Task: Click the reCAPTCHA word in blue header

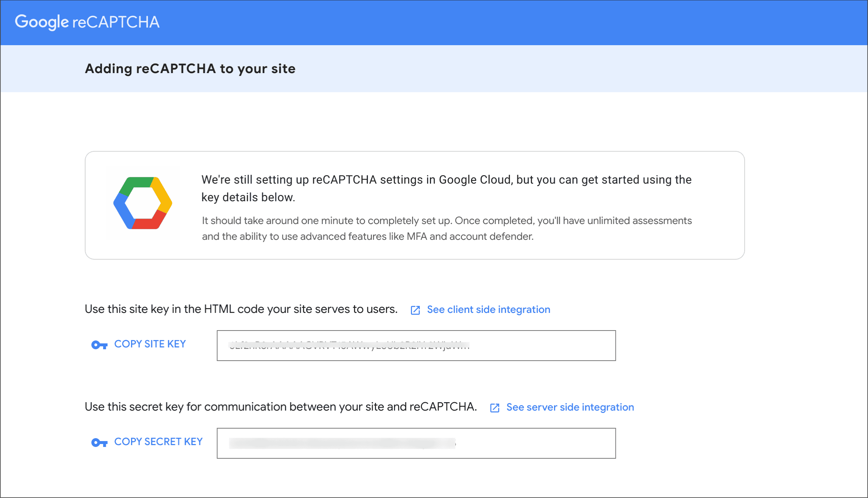Action: tap(116, 22)
